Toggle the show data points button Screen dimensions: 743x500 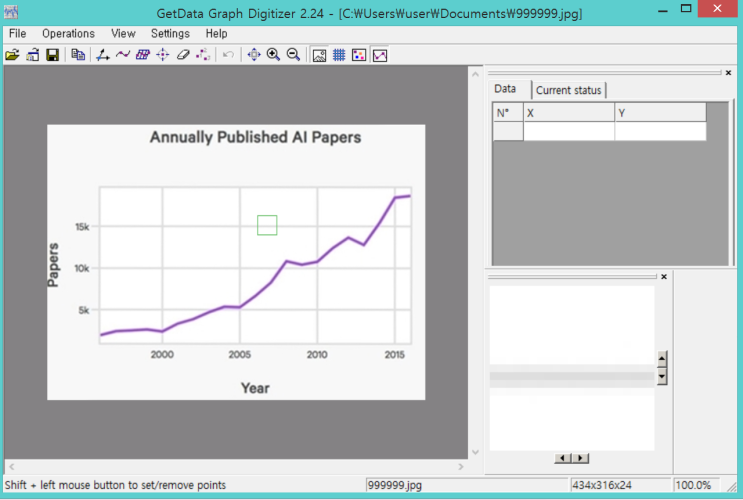(359, 55)
